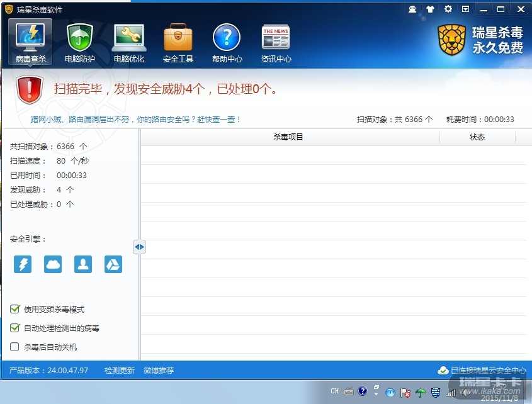Viewport: 532px width, 404px height.
Task: Open the 电脑优化 optimization icon
Action: click(129, 42)
